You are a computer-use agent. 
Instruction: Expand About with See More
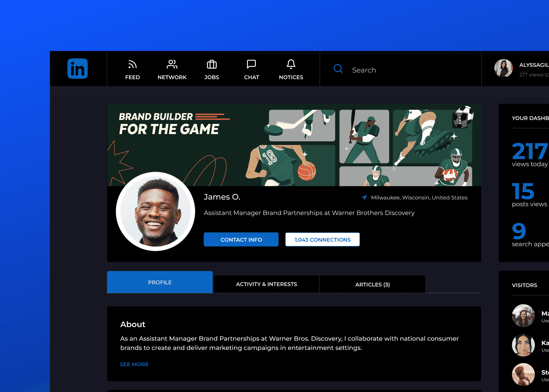[134, 364]
